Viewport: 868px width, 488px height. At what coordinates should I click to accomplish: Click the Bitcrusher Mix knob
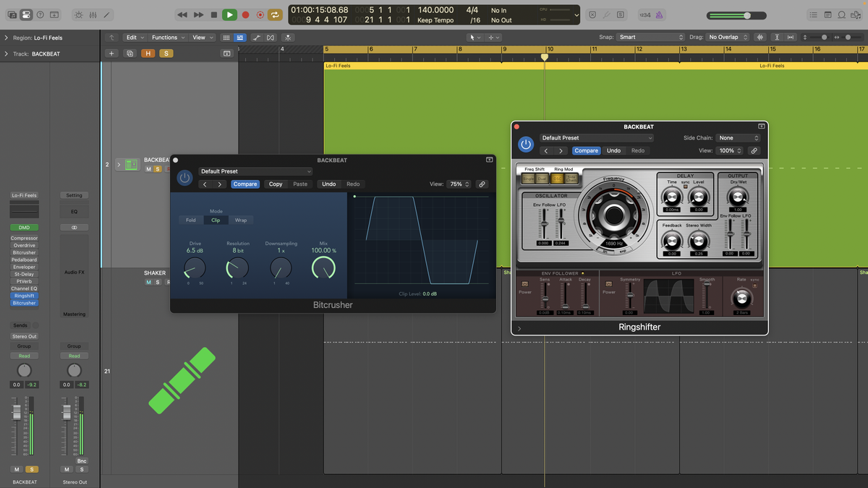(x=323, y=269)
